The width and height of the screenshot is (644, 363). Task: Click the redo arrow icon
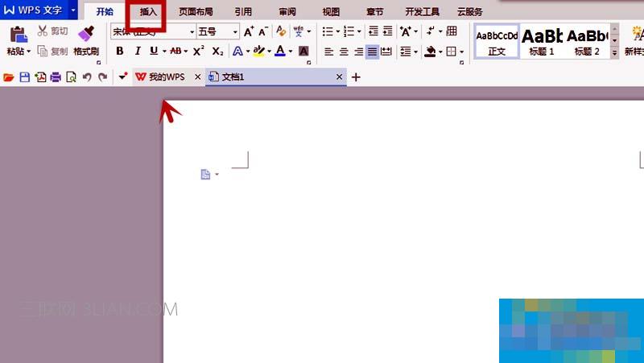click(103, 77)
